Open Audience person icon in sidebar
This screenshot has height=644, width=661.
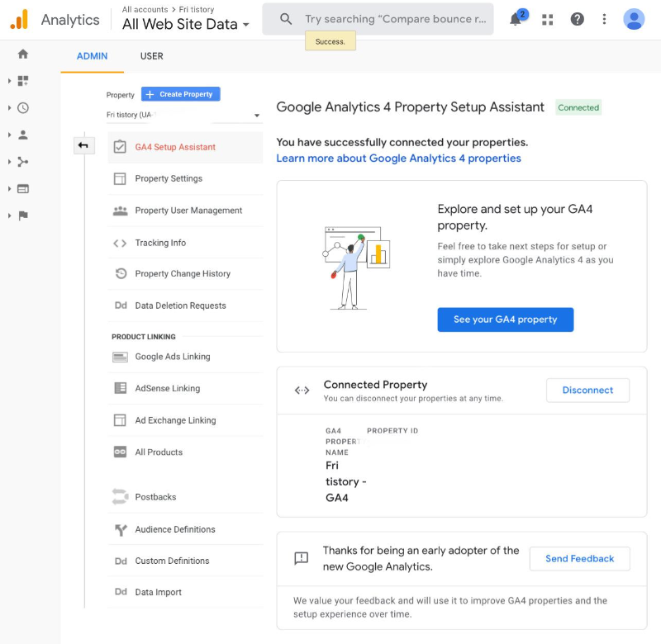(23, 135)
